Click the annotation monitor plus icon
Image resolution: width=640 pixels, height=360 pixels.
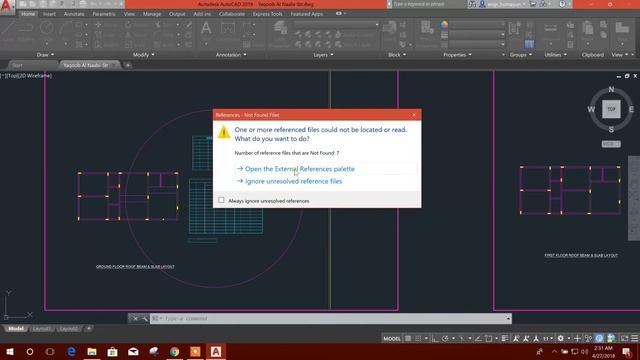(577, 338)
